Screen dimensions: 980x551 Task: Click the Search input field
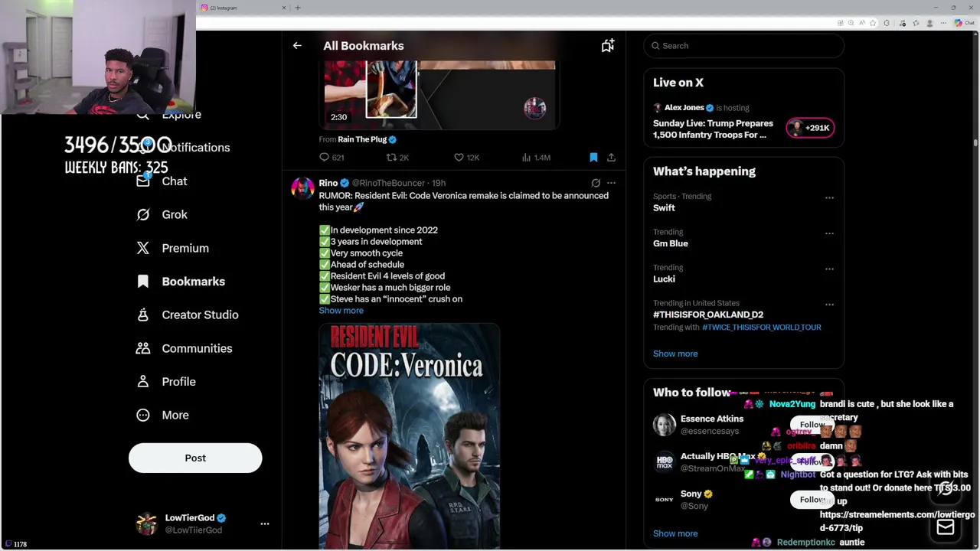743,46
